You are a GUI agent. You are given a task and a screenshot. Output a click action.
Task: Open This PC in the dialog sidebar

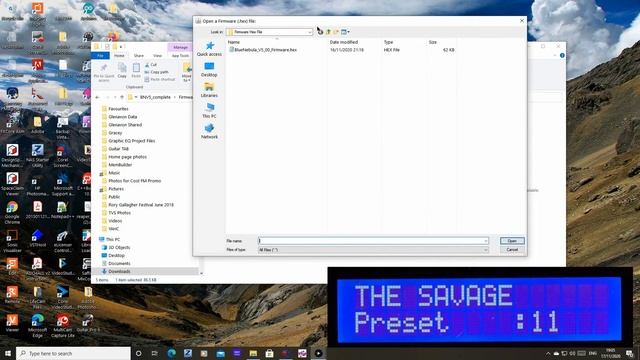click(209, 111)
